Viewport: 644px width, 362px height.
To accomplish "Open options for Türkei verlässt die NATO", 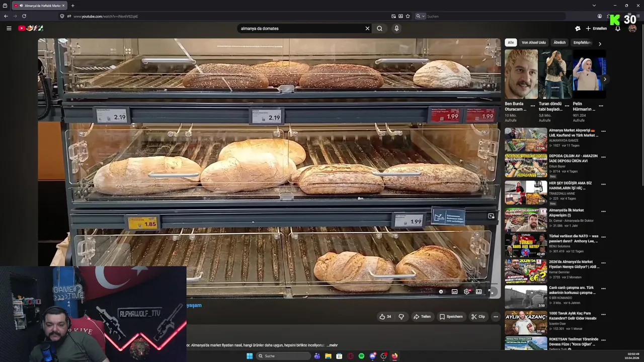I will pos(603,237).
